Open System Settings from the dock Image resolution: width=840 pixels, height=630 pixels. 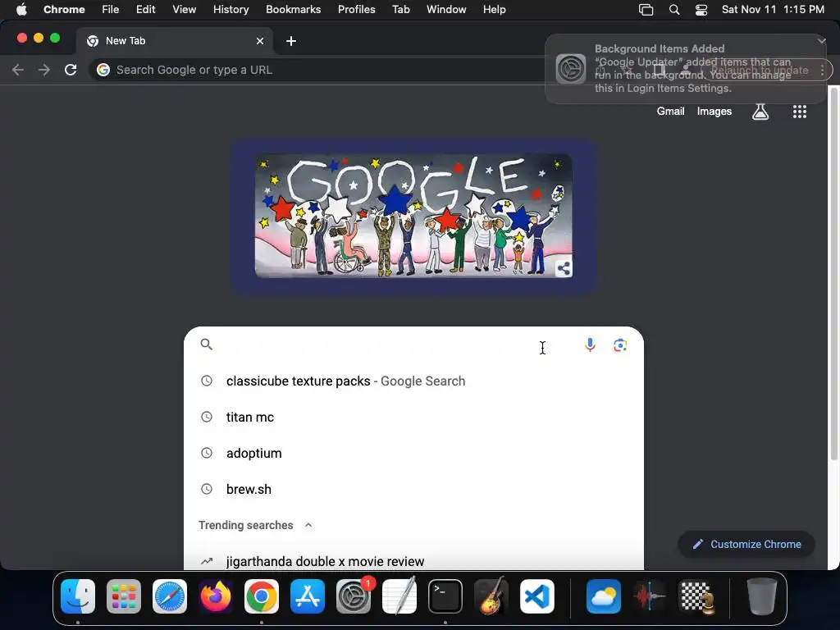click(354, 596)
